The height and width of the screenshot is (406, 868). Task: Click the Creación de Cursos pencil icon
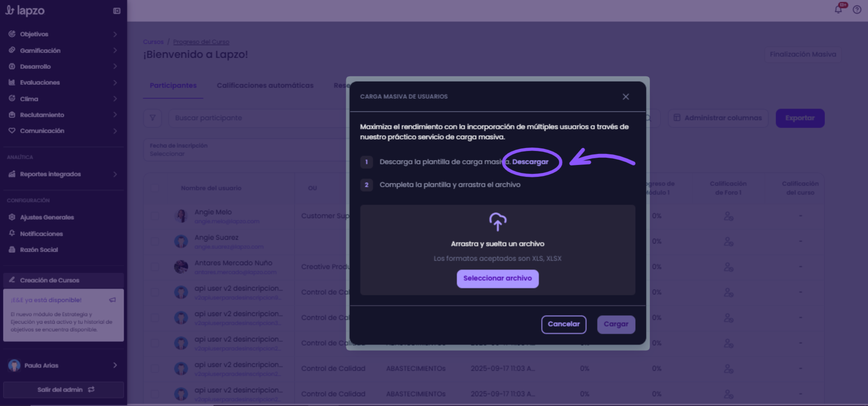tap(12, 280)
